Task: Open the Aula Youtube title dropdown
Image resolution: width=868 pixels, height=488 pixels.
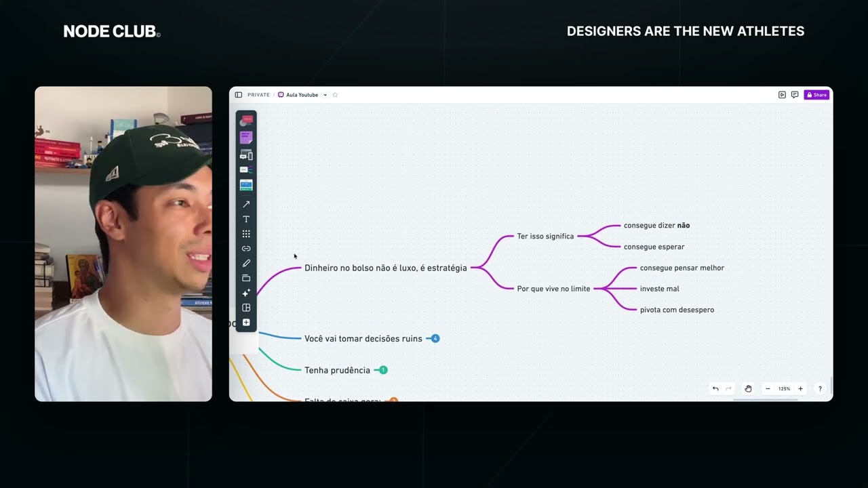Action: [x=325, y=95]
